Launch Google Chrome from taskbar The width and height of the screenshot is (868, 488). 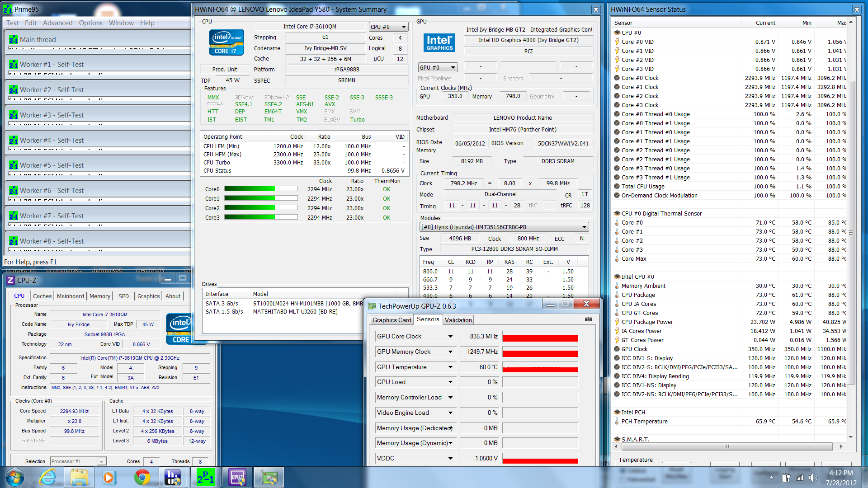point(142,478)
